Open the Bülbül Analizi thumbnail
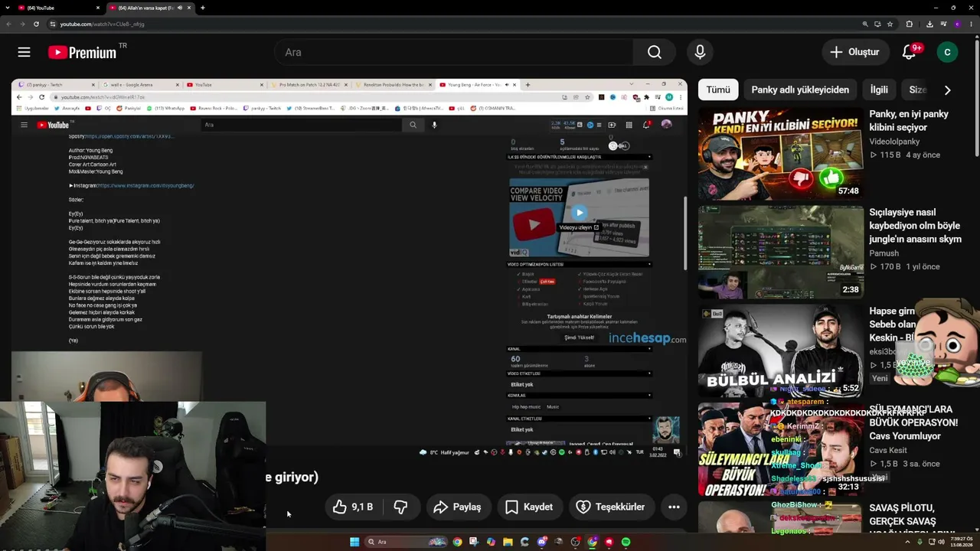This screenshot has height=551, width=980. [781, 350]
